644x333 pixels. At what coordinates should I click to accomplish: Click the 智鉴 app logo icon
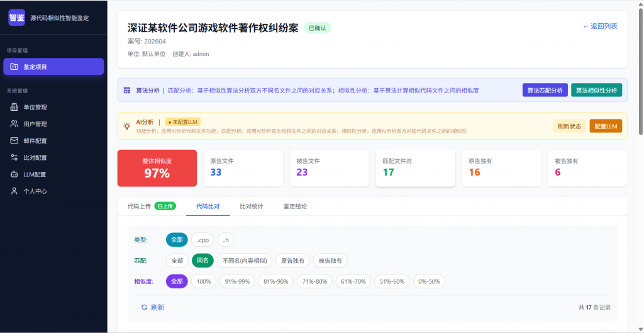[x=17, y=18]
